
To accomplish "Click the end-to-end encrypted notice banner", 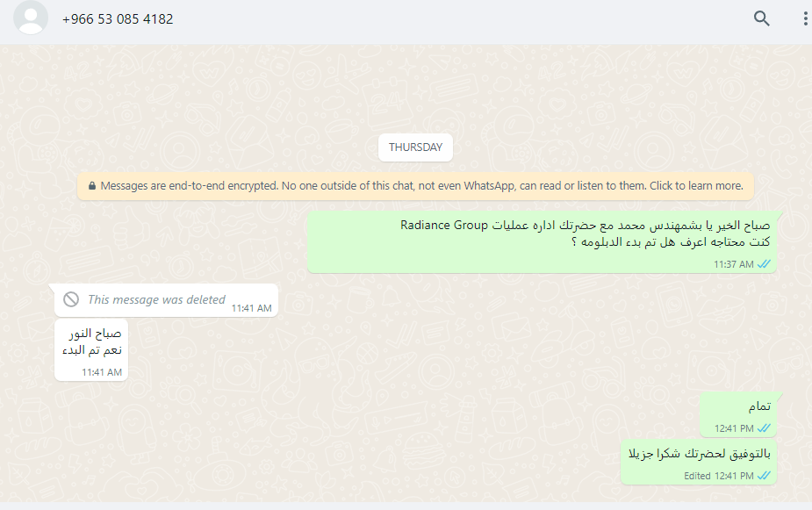I will coord(415,186).
